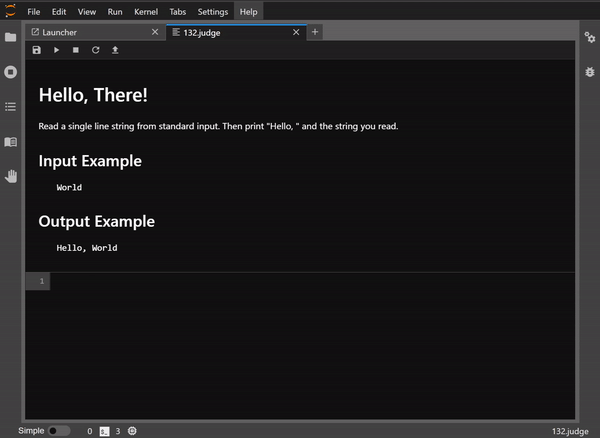Open the View menu
This screenshot has width=600, height=438.
[87, 12]
